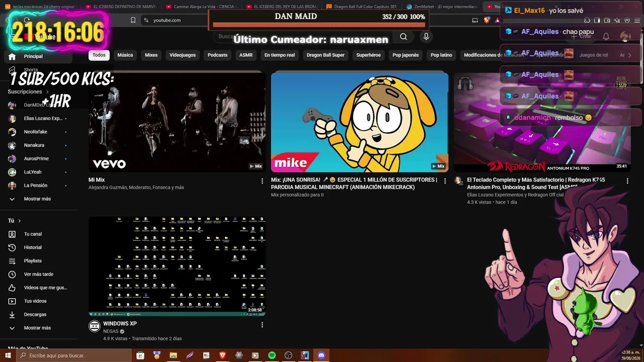Open the liked videos sidebar entry
Image resolution: width=644 pixels, height=362 pixels.
[38, 288]
